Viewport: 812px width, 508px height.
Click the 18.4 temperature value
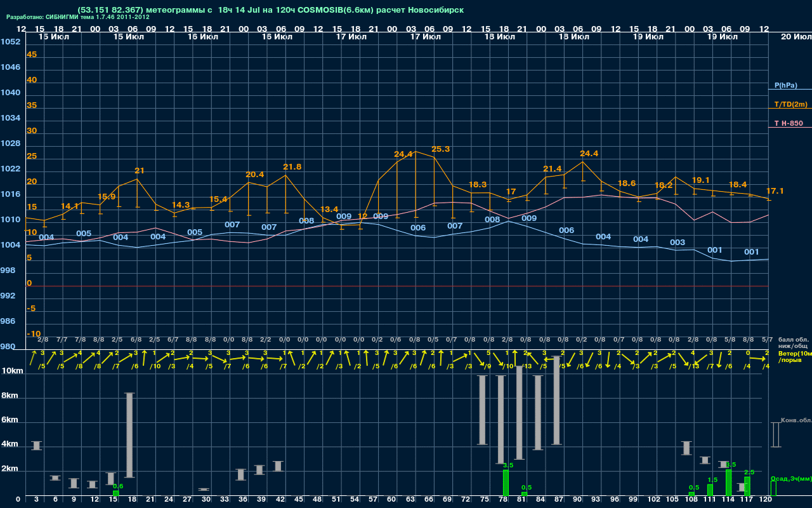click(738, 185)
